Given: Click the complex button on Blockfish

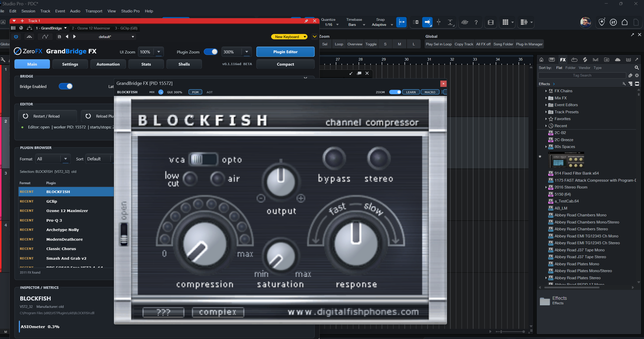Looking at the screenshot, I should [x=218, y=312].
